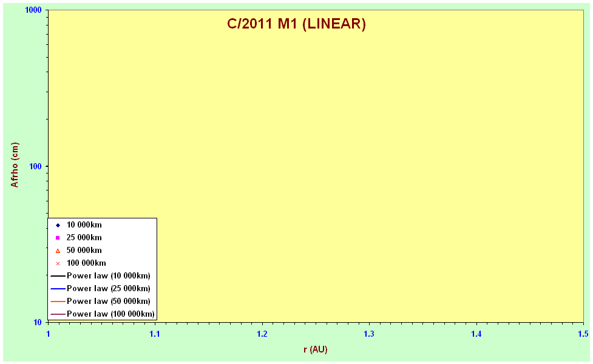Click the 100 label on y-axis
The width and height of the screenshot is (593, 364).
[x=36, y=166]
